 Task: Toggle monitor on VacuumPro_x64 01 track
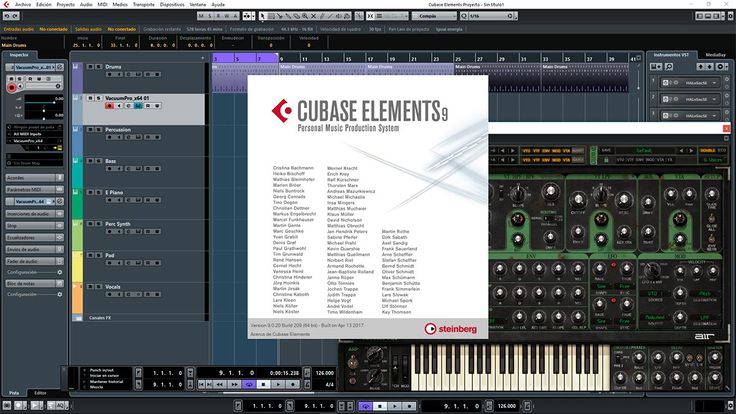[119, 106]
